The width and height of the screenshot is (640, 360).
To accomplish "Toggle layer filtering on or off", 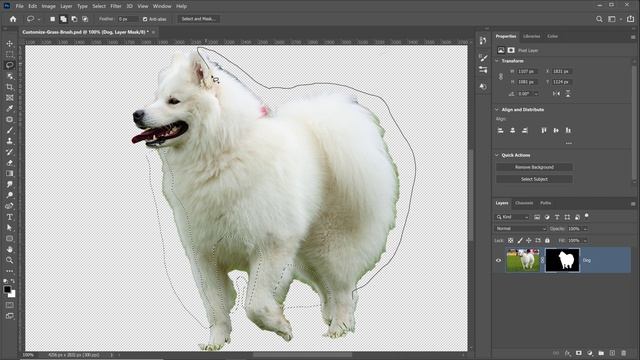I will coord(587,215).
